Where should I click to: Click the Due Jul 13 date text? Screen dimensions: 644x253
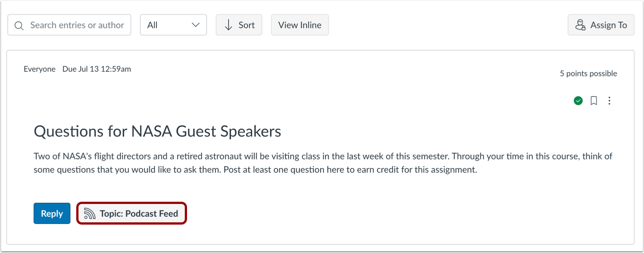96,69
